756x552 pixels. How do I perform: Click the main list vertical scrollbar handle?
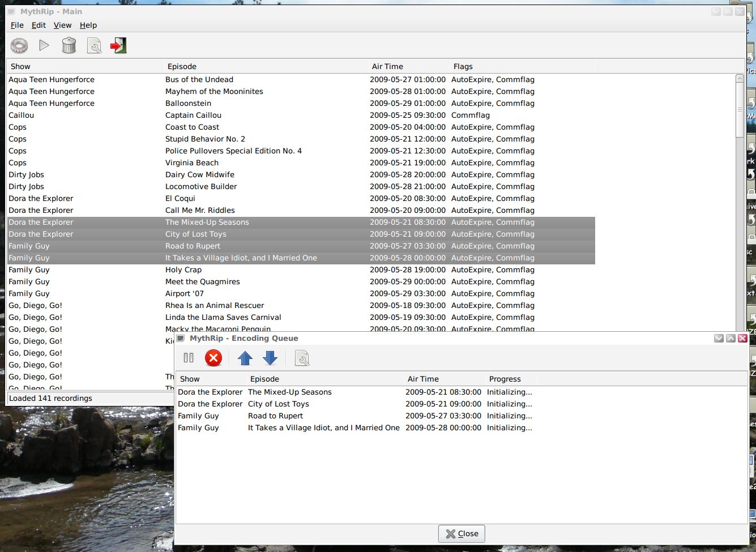[740, 110]
